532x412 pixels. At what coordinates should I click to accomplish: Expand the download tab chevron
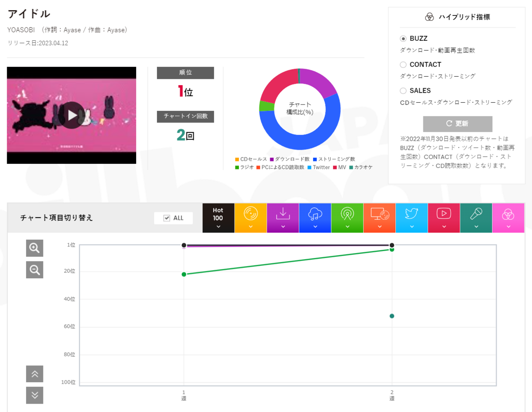point(283,227)
